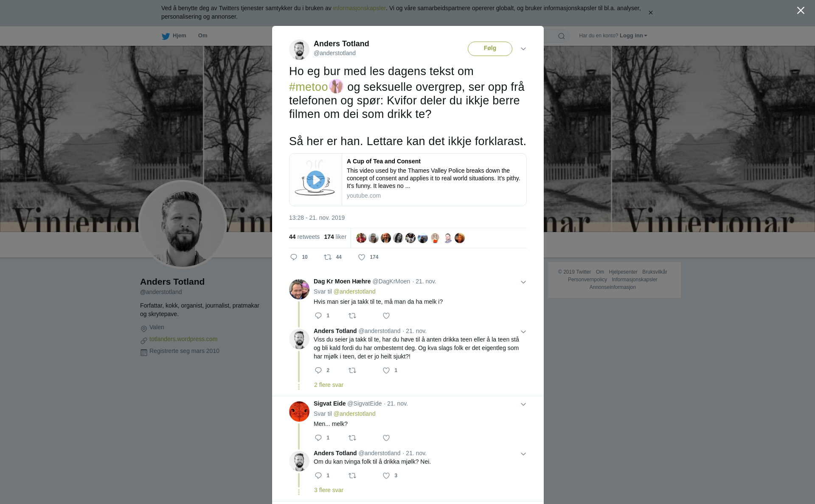Click the reply icon under main tweet

tap(294, 257)
